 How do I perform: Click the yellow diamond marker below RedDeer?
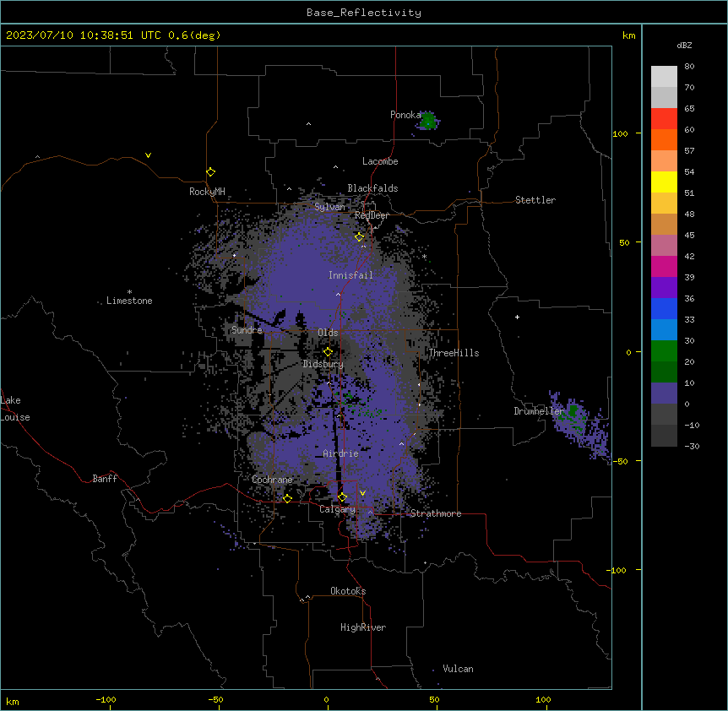point(360,237)
